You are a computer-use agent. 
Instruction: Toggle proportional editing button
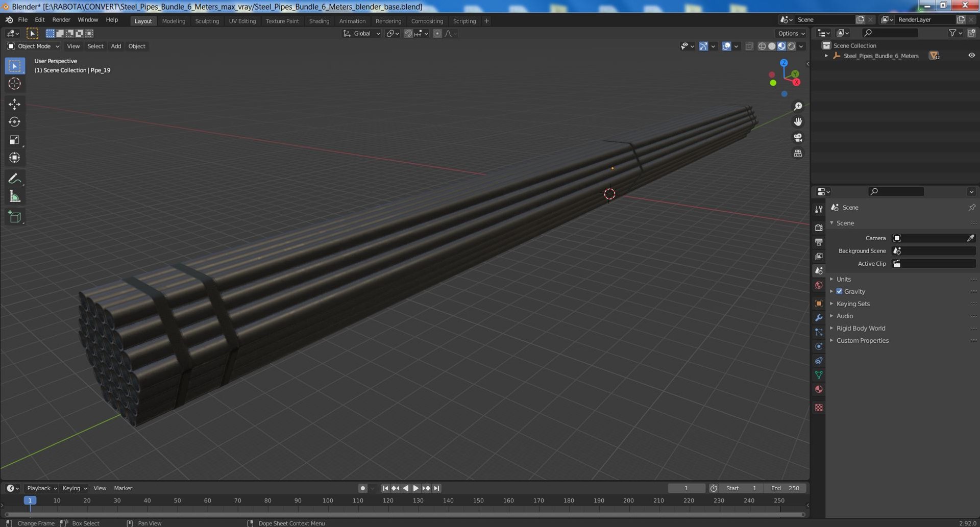[437, 33]
